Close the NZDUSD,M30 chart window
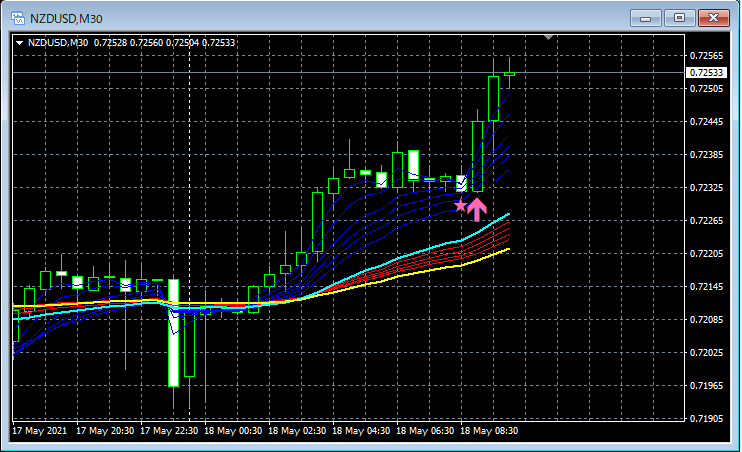This screenshot has height=452, width=742. point(714,18)
